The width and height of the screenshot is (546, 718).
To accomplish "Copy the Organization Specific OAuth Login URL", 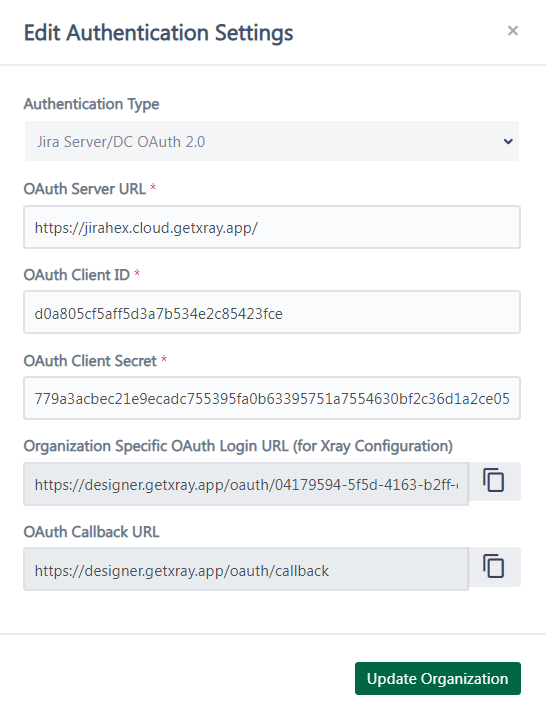I will 494,481.
